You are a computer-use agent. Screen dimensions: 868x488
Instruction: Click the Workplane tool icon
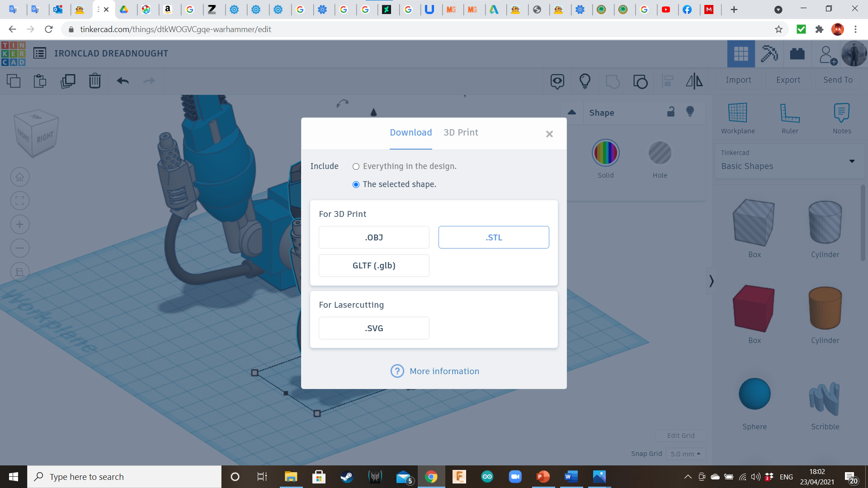pos(737,113)
